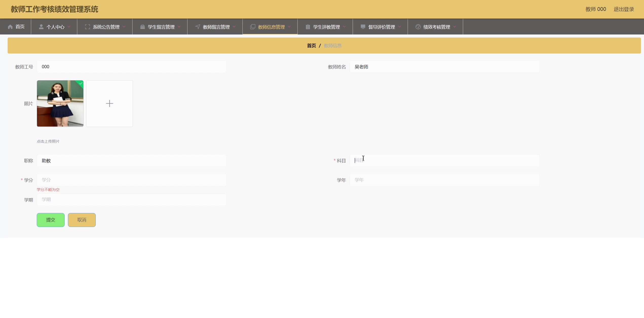The width and height of the screenshot is (644, 318).
Task: Click 首页 in the breadcrumb
Action: 311,46
